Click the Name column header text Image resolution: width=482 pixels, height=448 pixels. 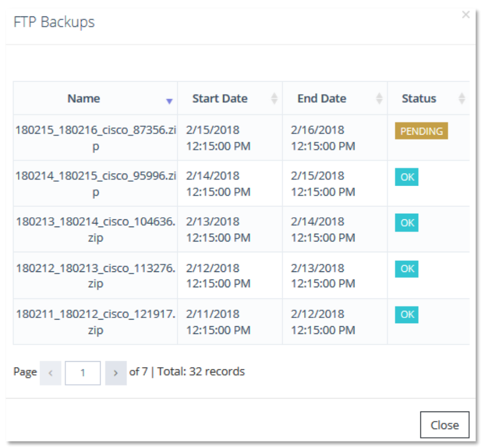tap(84, 99)
